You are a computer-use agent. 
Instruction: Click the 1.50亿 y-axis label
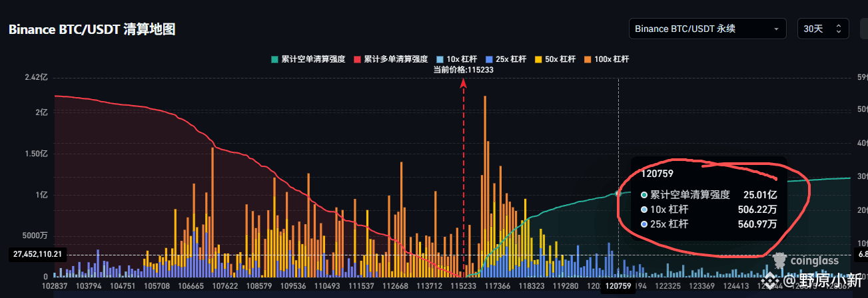[36, 154]
